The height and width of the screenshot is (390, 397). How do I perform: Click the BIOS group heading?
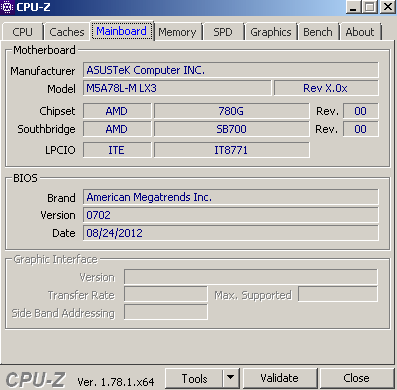tap(25, 178)
